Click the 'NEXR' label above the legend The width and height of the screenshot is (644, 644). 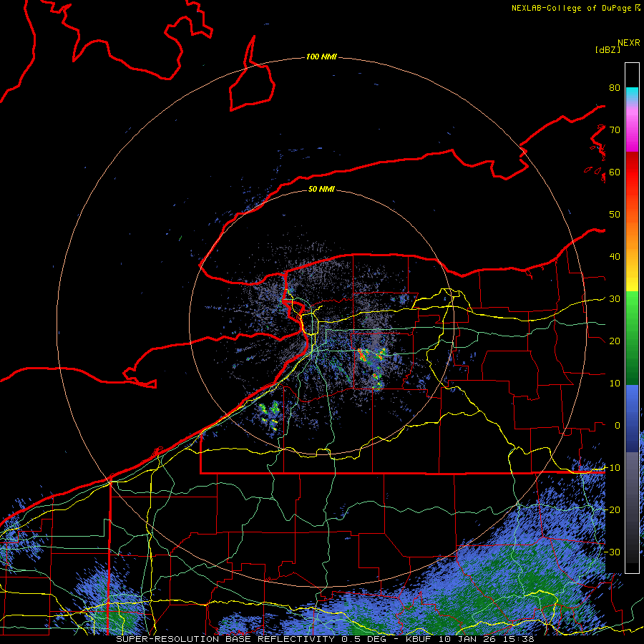coord(629,43)
